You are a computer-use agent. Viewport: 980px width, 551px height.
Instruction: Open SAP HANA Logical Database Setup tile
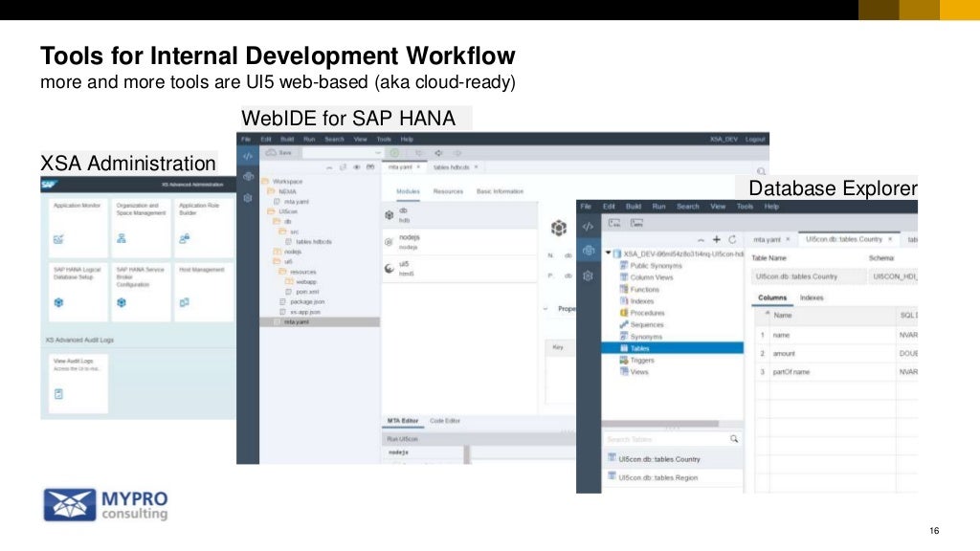click(78, 291)
